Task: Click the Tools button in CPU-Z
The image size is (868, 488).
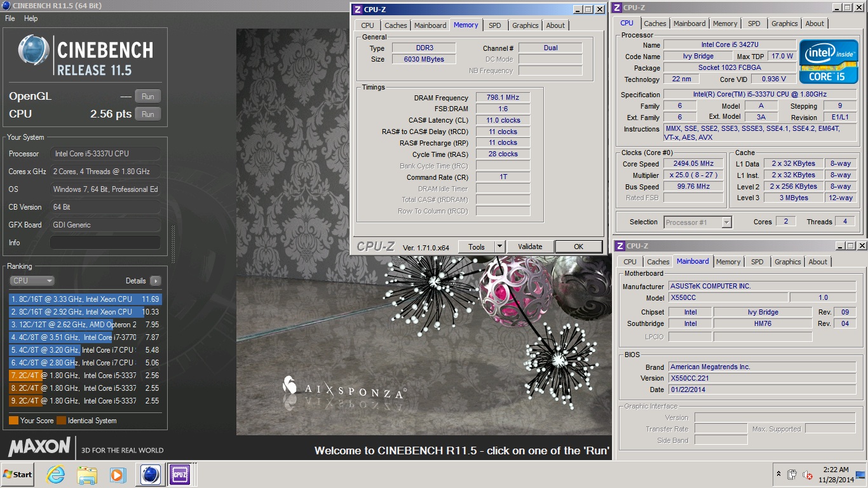Action: click(477, 247)
